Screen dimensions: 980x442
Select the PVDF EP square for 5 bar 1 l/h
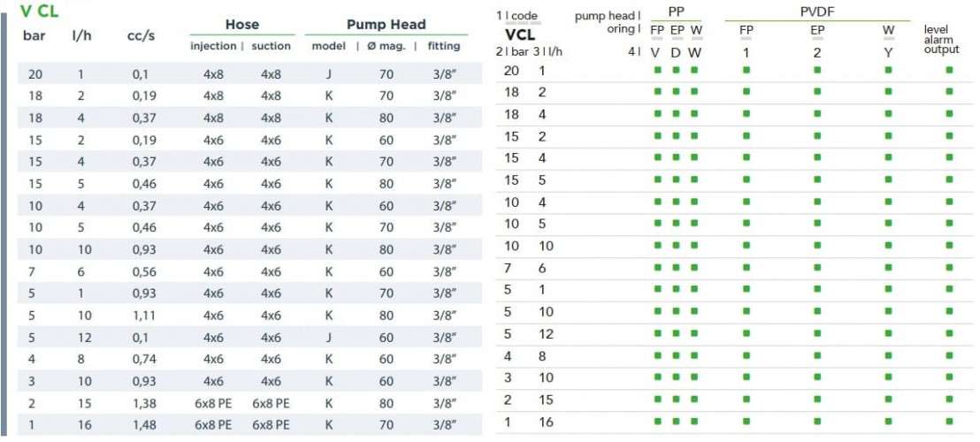(x=816, y=290)
